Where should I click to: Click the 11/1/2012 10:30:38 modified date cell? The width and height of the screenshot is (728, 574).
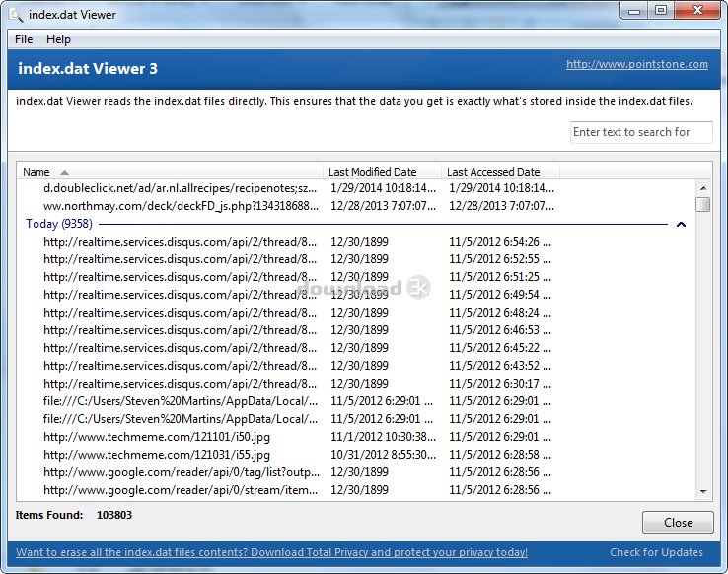383,437
